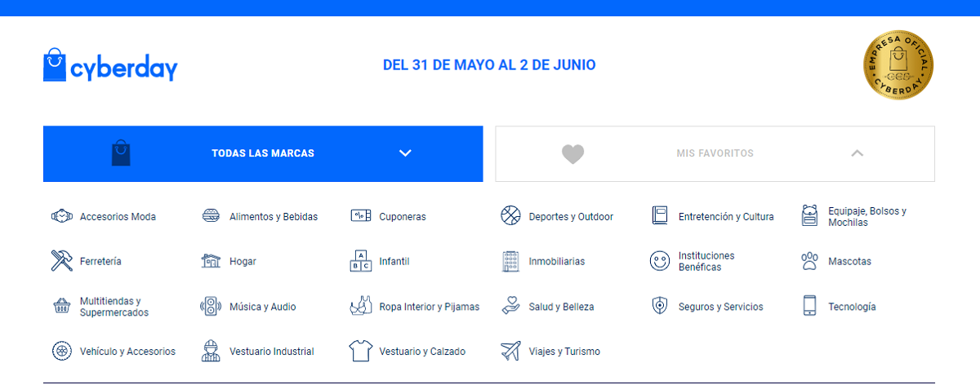The height and width of the screenshot is (385, 980).
Task: Click the burger icon for Alimentos y Bebidas
Action: point(211,216)
